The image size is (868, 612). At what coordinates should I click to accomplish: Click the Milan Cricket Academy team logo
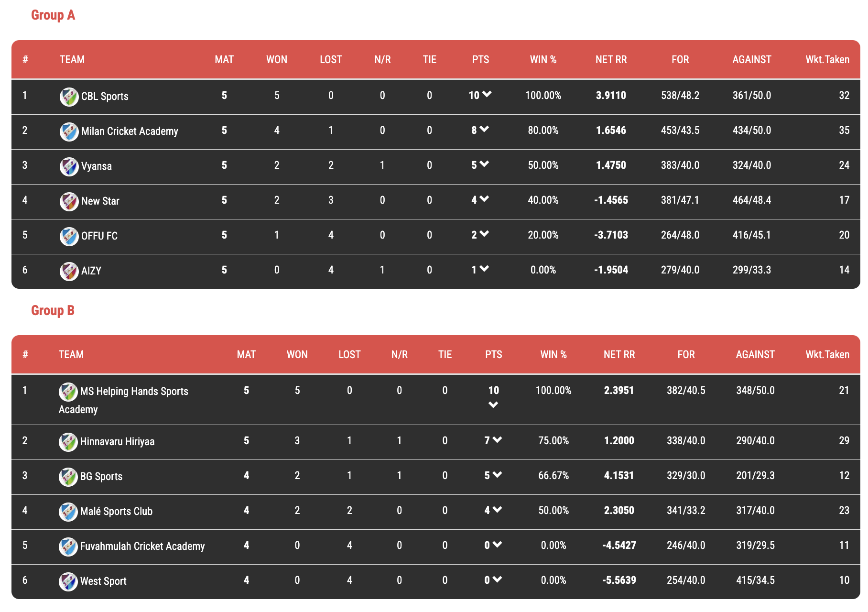(69, 131)
